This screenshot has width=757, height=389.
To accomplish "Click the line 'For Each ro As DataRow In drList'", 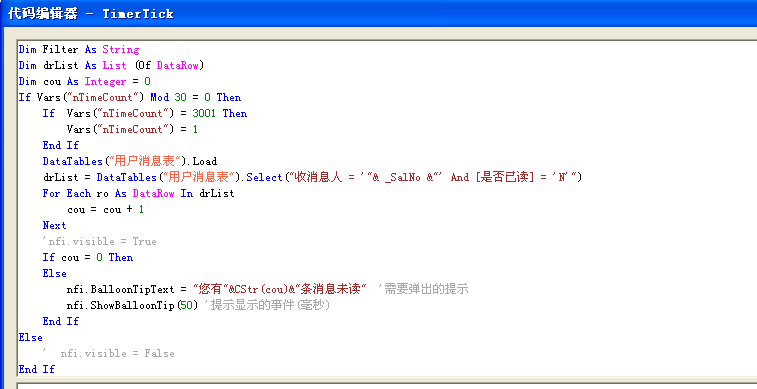I will pyautogui.click(x=139, y=193).
